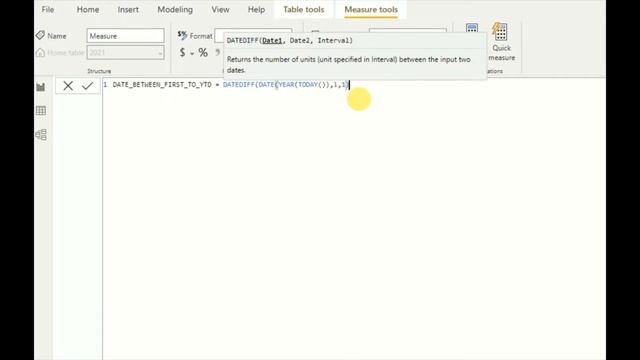
Task: Apply percentage format
Action: coord(203,52)
